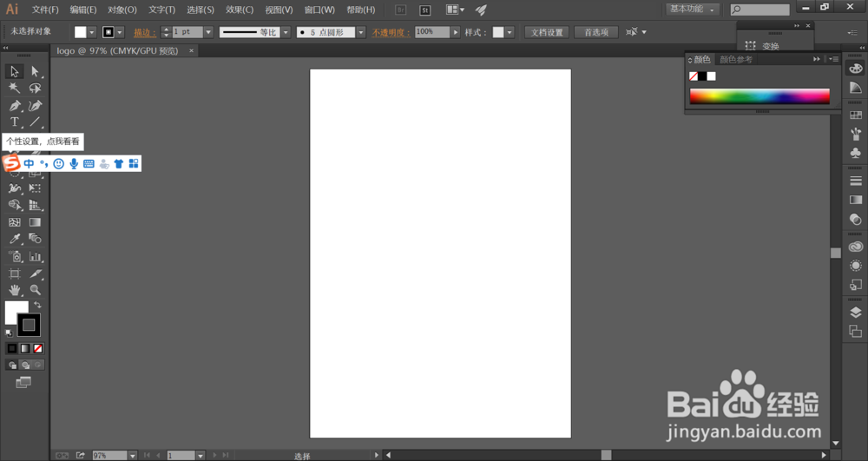This screenshot has height=461, width=868.
Task: Open stroke weight dropdown (1 pt)
Action: (x=208, y=32)
